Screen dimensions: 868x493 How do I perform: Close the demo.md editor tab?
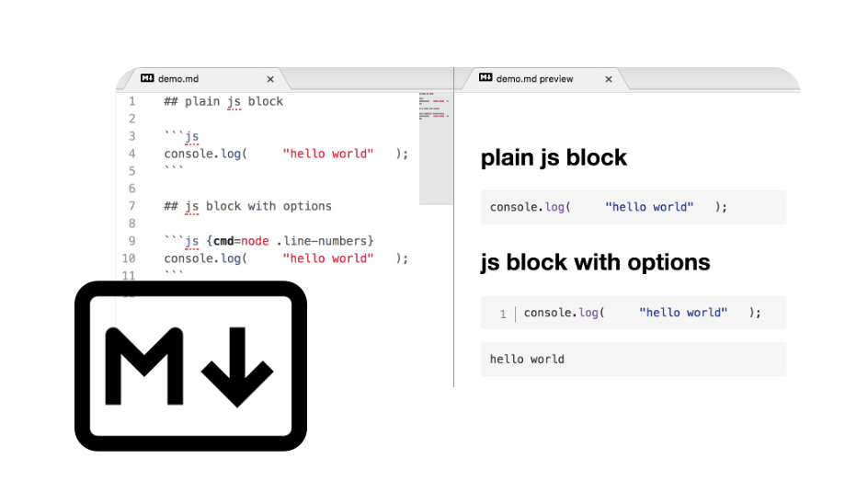tap(270, 80)
